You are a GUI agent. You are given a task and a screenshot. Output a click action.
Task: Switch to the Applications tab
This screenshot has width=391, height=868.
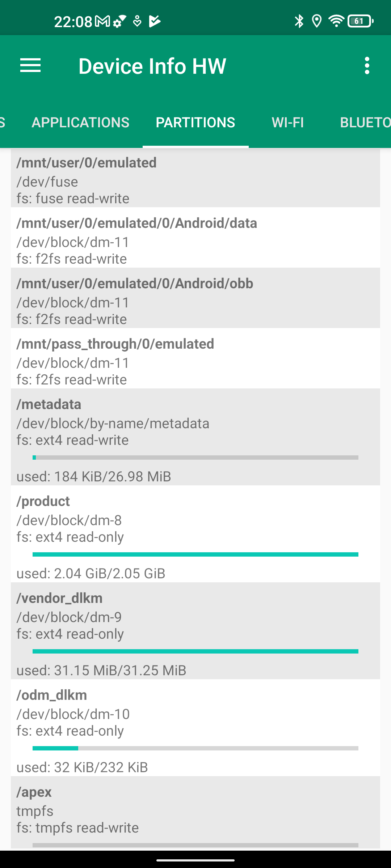(x=80, y=123)
